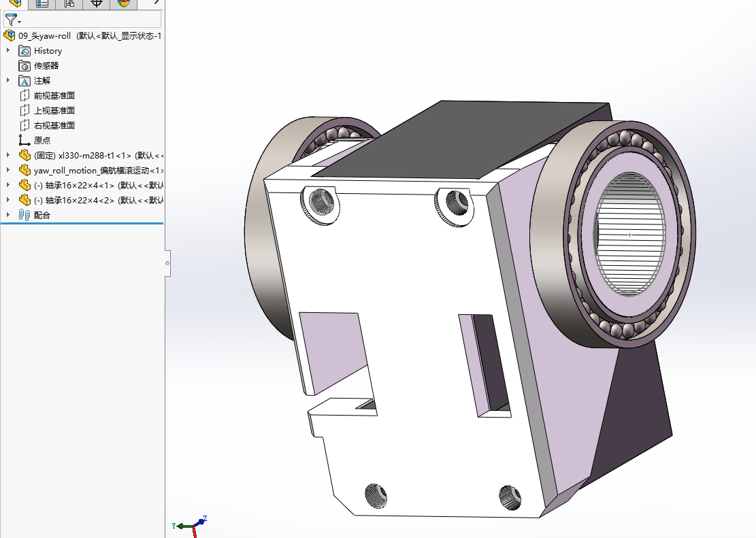This screenshot has width=756, height=538.
Task: Select the yaw_roll_motion_偏航横滚运动<1> part icon
Action: pyautogui.click(x=24, y=170)
